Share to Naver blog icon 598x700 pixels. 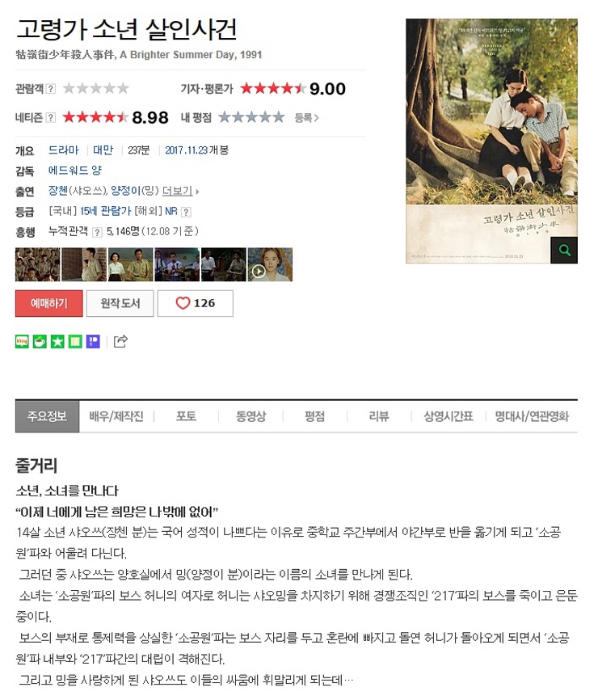click(x=22, y=342)
